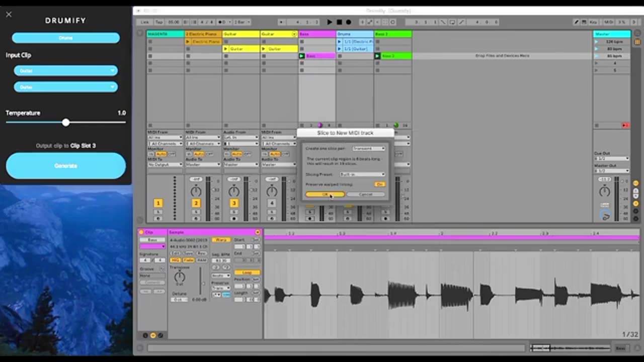This screenshot has height=362, width=644.
Task: Select the MAGENTA track header
Action: [x=166, y=34]
